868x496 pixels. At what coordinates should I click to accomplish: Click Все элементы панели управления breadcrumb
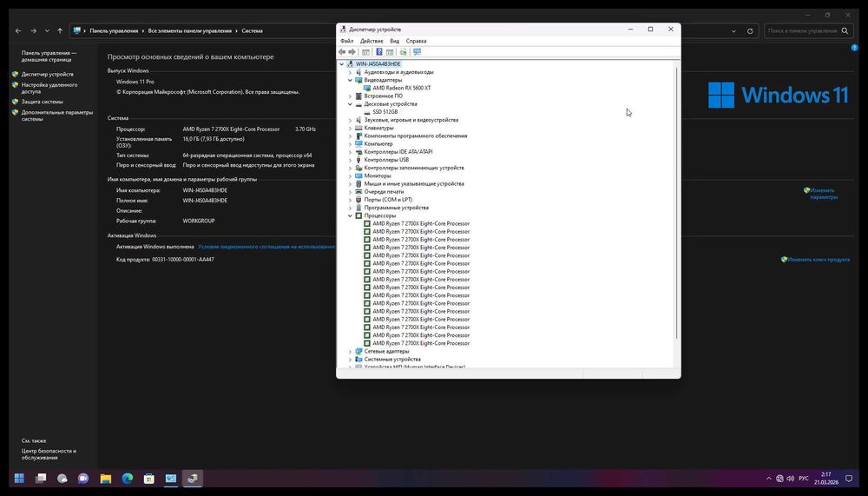coord(190,31)
